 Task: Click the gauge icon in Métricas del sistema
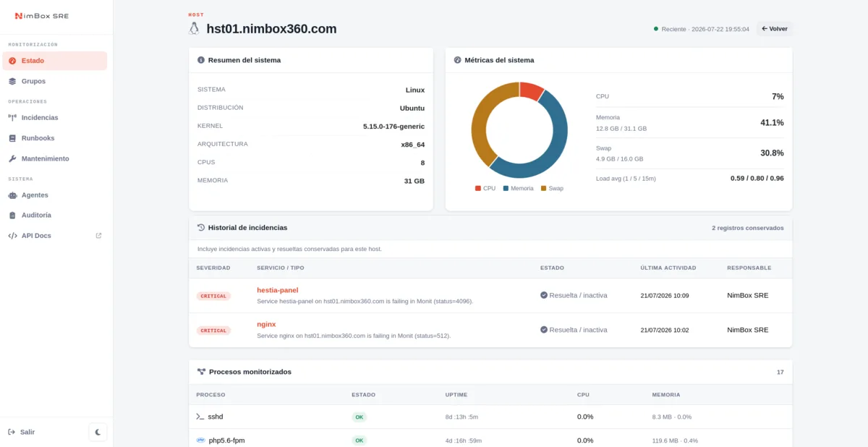coord(457,60)
